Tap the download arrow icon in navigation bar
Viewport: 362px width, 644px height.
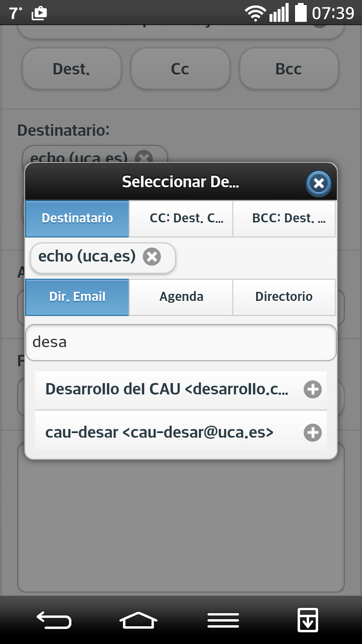click(x=307, y=620)
